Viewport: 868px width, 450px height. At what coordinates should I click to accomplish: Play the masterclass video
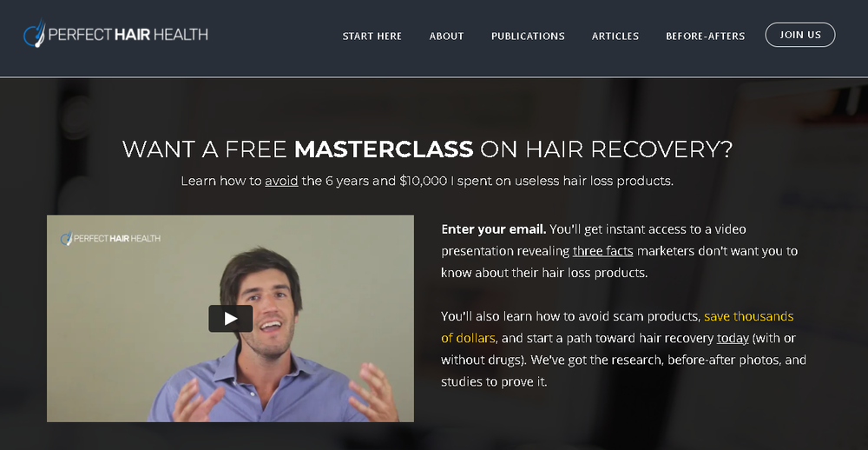coord(230,319)
